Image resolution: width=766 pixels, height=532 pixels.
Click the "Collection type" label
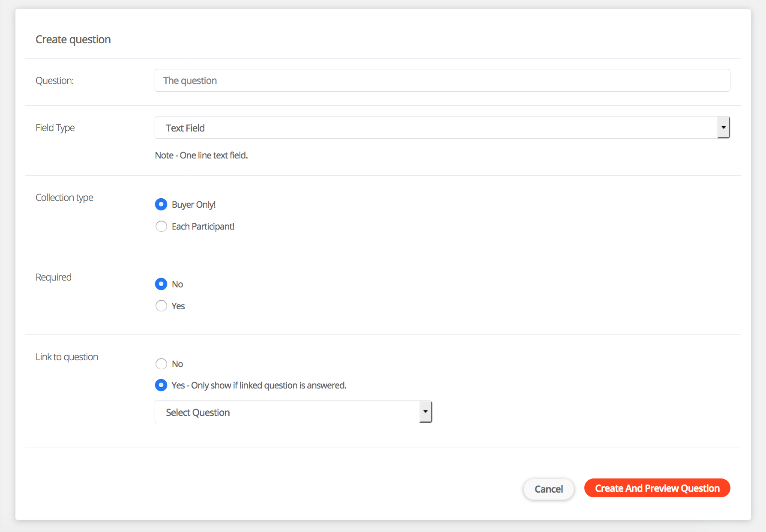64,197
